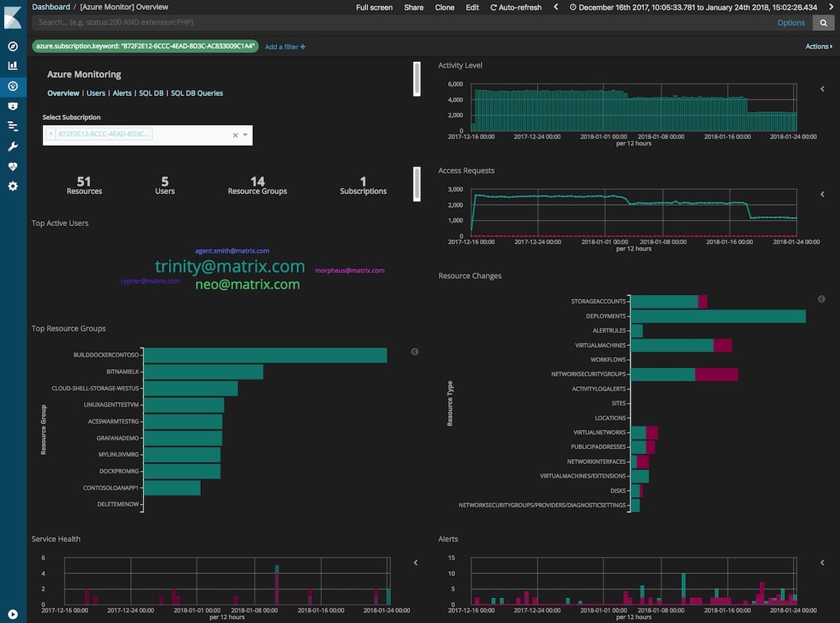
Task: Open the Users navigation link
Action: [96, 93]
